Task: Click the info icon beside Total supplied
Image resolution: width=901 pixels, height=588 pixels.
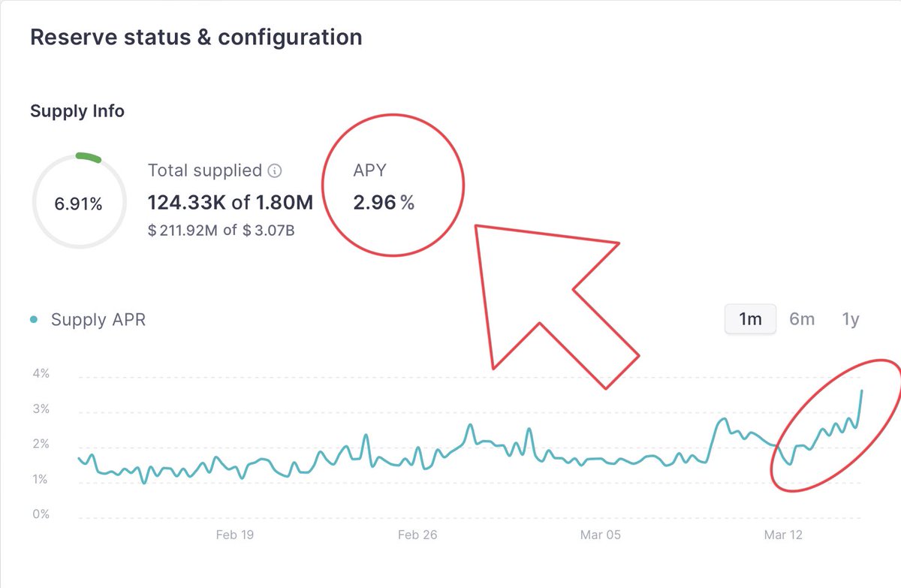Action: [x=275, y=171]
